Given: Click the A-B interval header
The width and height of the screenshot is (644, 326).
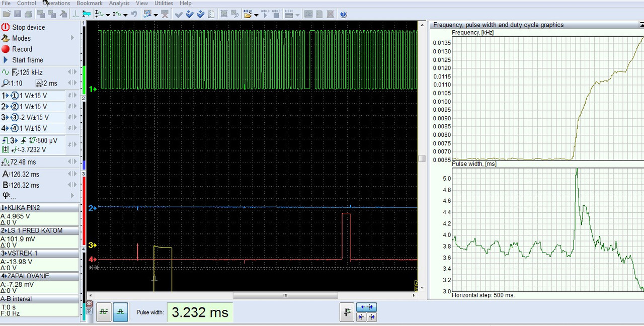Looking at the screenshot, I should [39, 299].
